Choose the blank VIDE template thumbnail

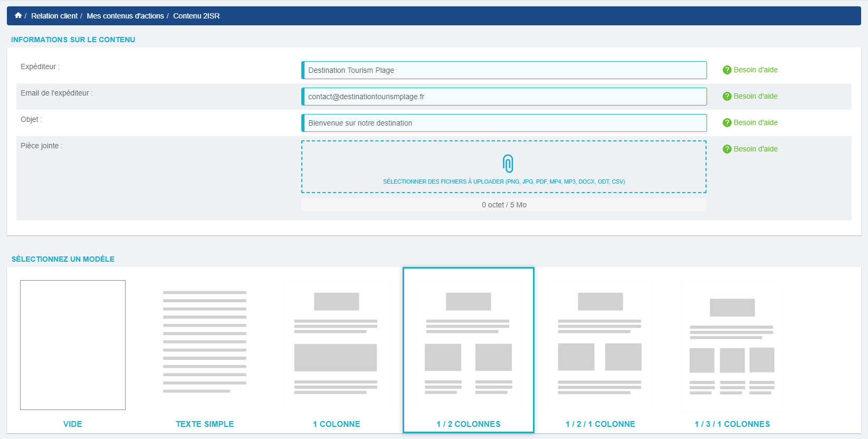73,345
